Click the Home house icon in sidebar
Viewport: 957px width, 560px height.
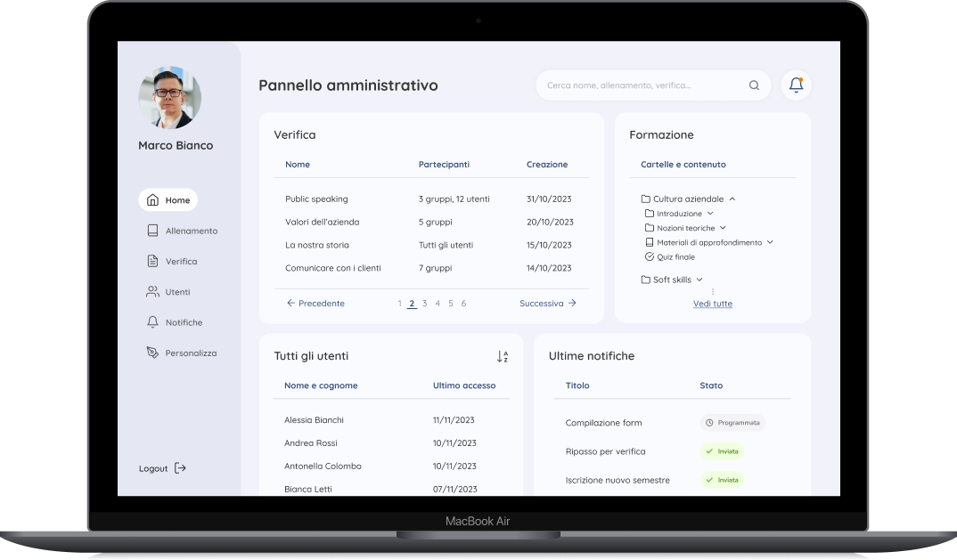tap(152, 200)
